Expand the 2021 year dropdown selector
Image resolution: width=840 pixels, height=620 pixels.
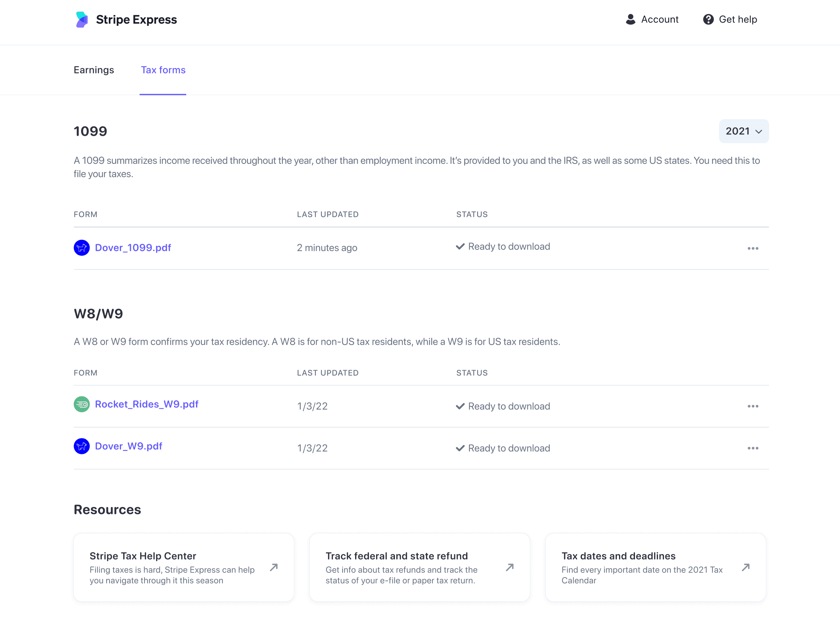tap(743, 131)
